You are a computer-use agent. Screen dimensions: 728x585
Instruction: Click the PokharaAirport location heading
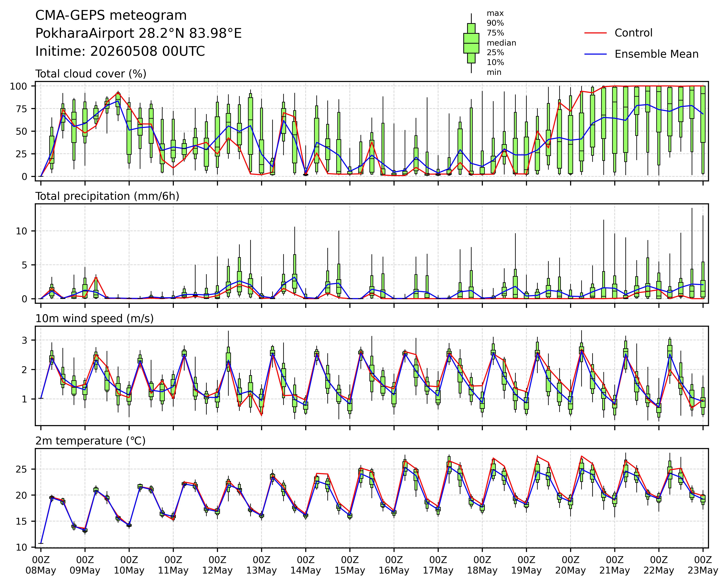(138, 33)
